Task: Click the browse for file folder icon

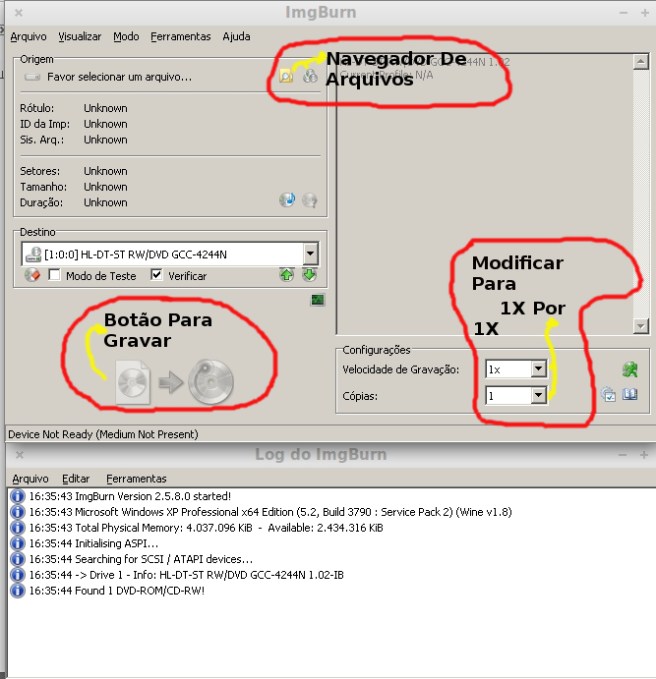Action: click(x=287, y=76)
